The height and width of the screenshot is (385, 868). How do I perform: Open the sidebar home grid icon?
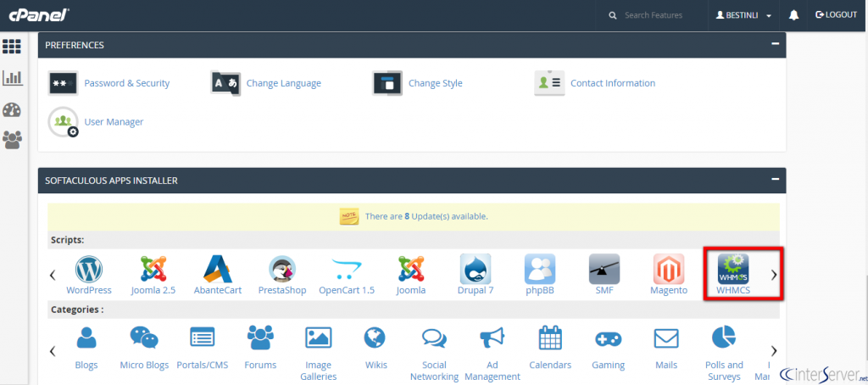click(12, 46)
